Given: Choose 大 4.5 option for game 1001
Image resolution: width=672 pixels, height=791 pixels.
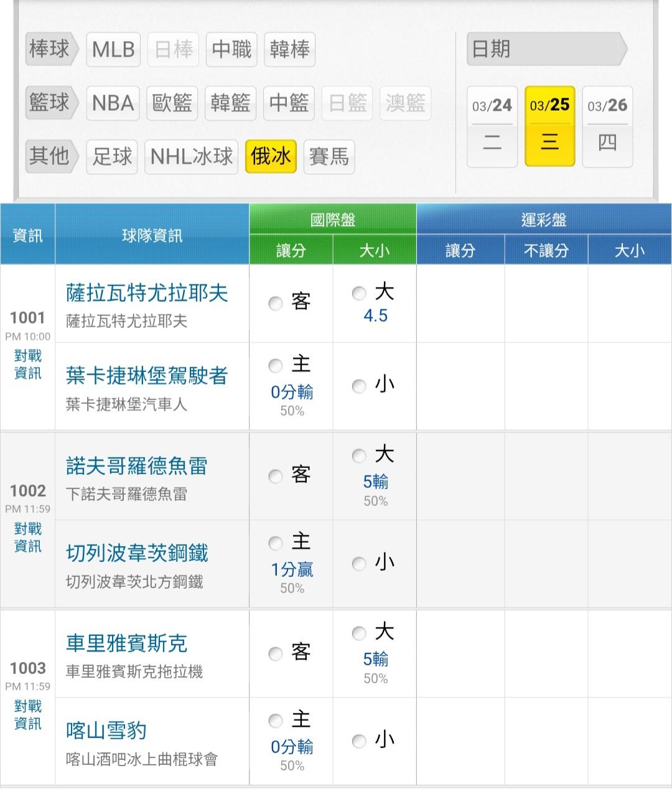Looking at the screenshot, I should pyautogui.click(x=359, y=293).
